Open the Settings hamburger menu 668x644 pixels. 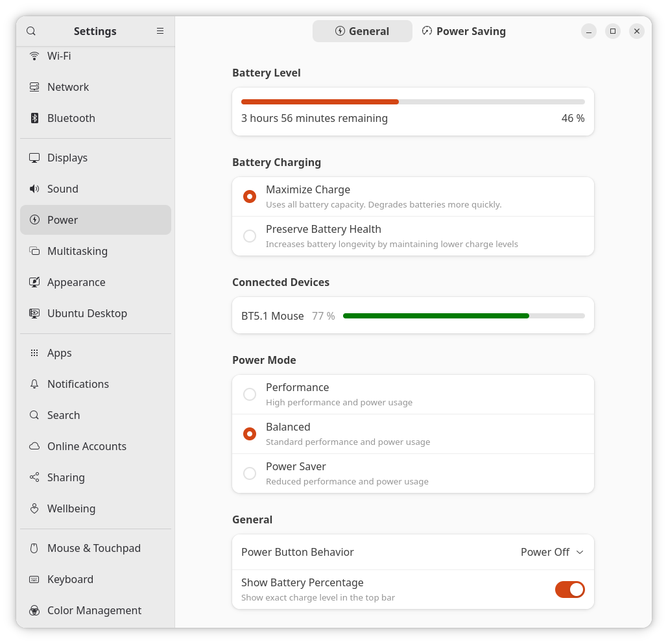pos(160,31)
